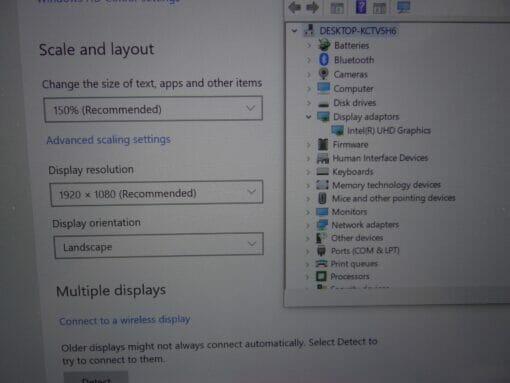Click the Disk drives category icon
This screenshot has height=383, width=510.
[323, 104]
